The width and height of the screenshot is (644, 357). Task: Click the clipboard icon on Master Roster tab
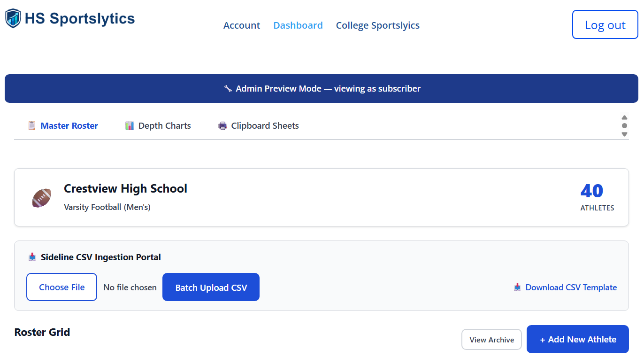pyautogui.click(x=32, y=126)
